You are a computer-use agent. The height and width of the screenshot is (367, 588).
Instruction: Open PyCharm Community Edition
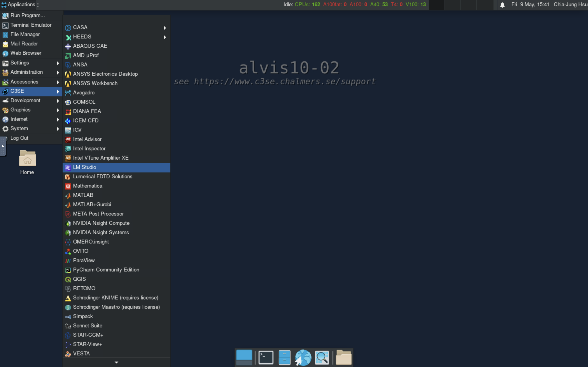[x=106, y=270]
